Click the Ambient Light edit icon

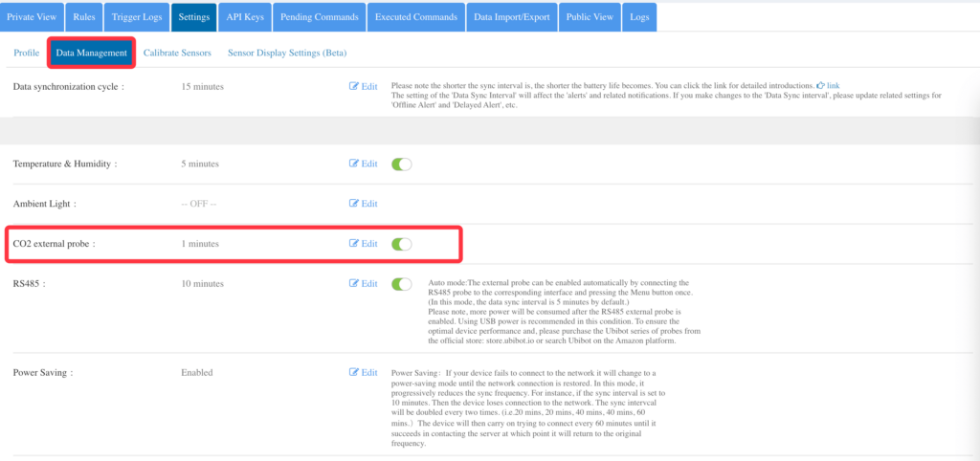pos(354,204)
